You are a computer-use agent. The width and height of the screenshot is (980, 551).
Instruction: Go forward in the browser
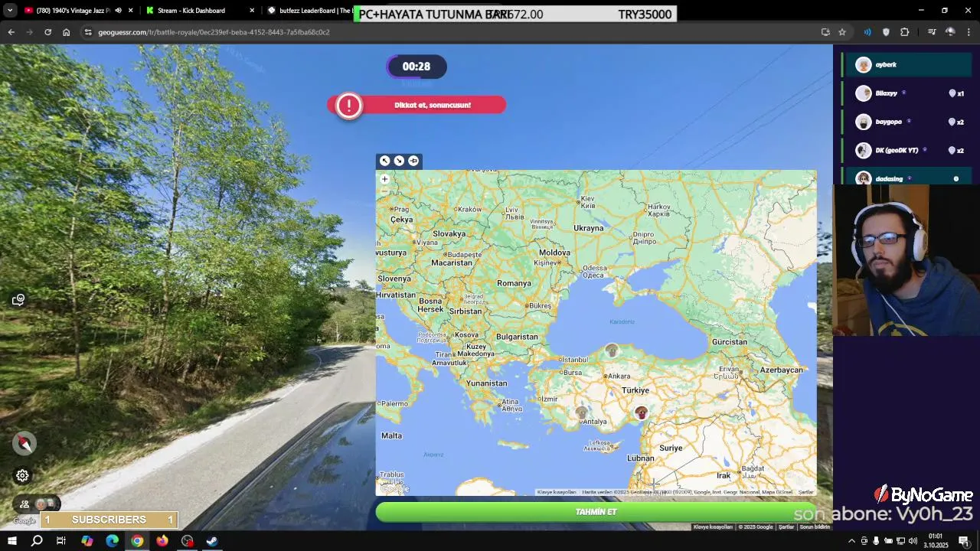[x=29, y=32]
